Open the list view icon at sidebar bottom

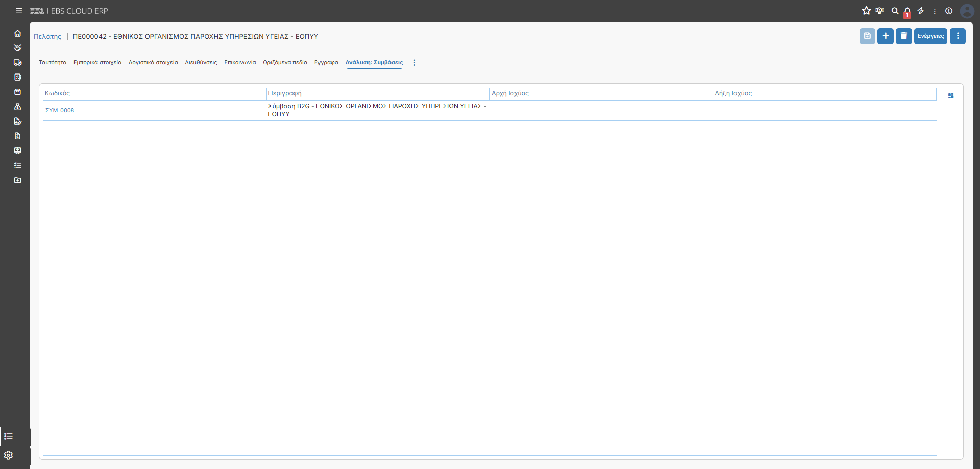pos(8,436)
